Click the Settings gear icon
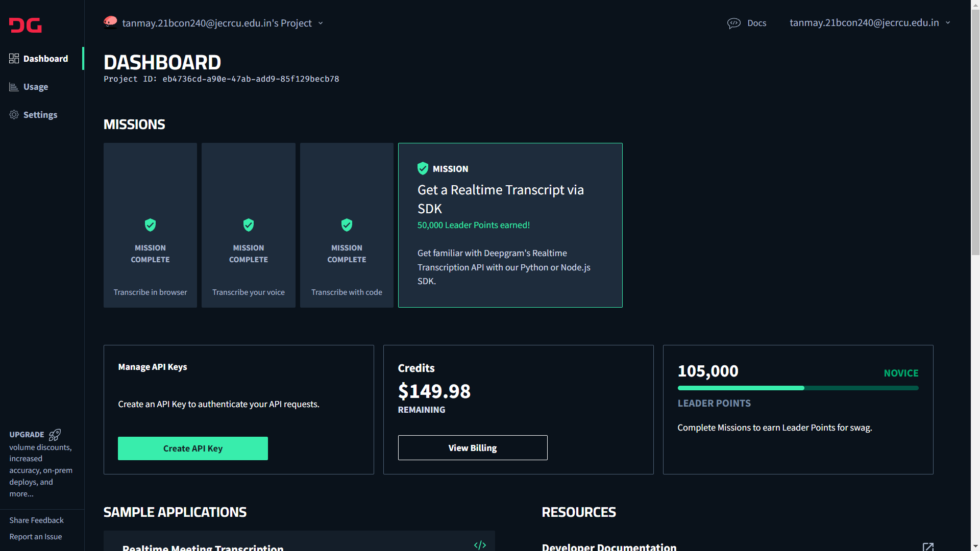980x551 pixels. tap(14, 115)
